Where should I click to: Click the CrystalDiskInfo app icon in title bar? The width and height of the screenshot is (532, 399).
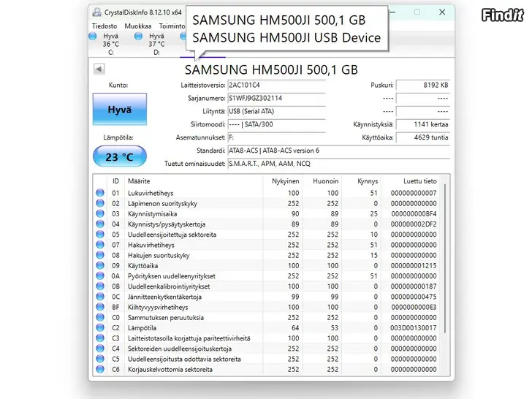pyautogui.click(x=96, y=12)
